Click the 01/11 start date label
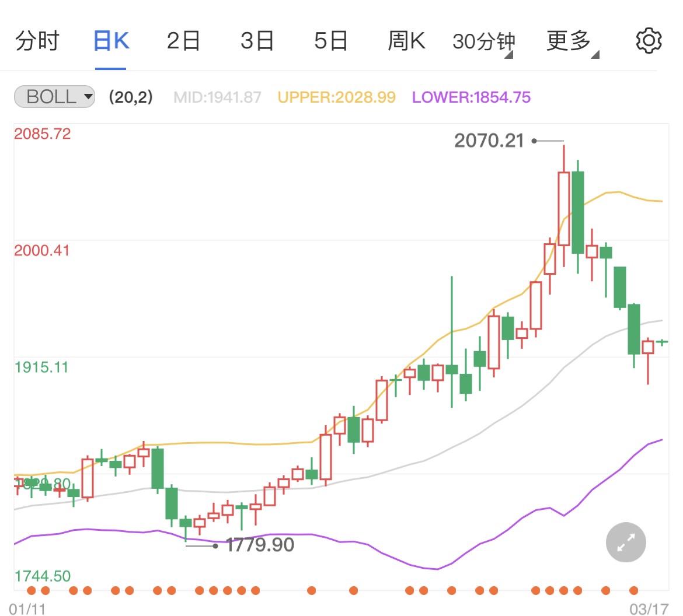Image resolution: width=683 pixels, height=616 pixels. point(27,609)
